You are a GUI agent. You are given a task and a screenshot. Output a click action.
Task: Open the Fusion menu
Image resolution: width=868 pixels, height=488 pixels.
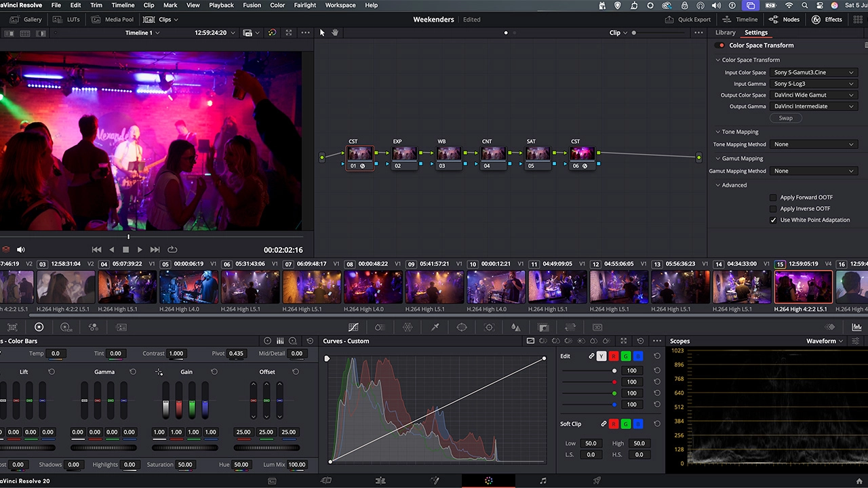(x=252, y=5)
